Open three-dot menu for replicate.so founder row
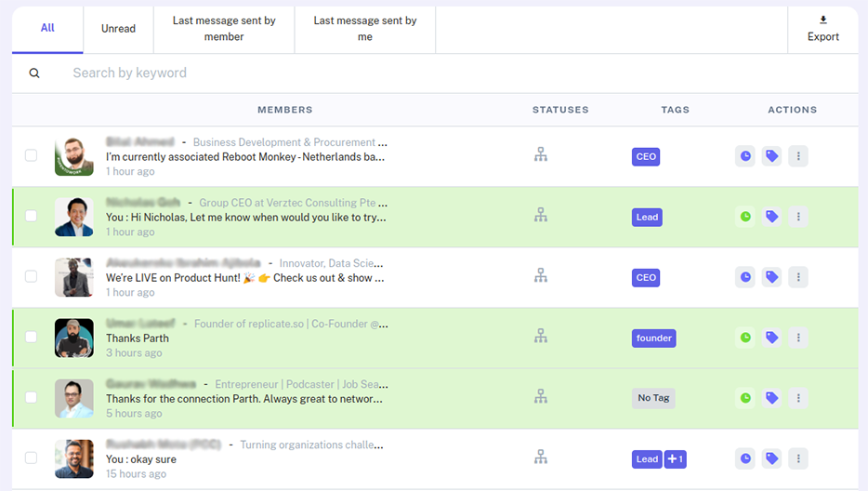The width and height of the screenshot is (868, 491). click(x=797, y=338)
